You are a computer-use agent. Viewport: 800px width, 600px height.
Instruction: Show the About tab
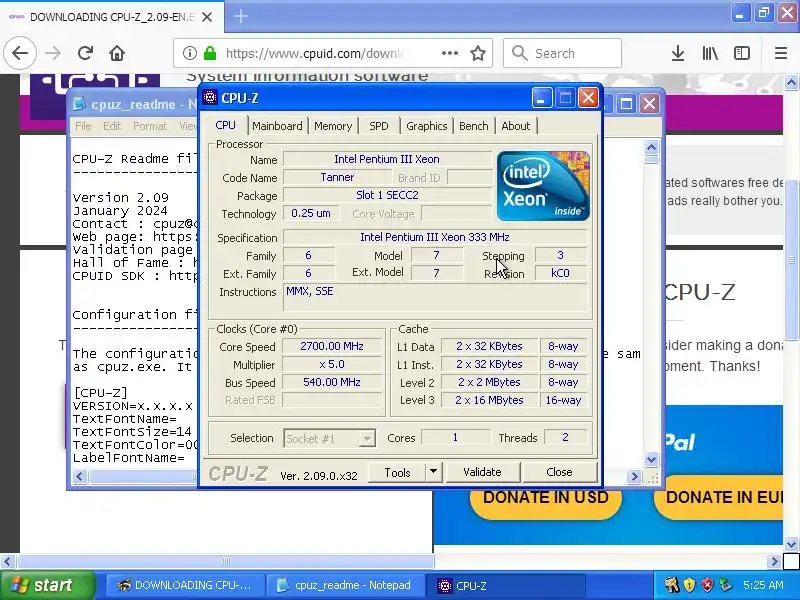[515, 126]
